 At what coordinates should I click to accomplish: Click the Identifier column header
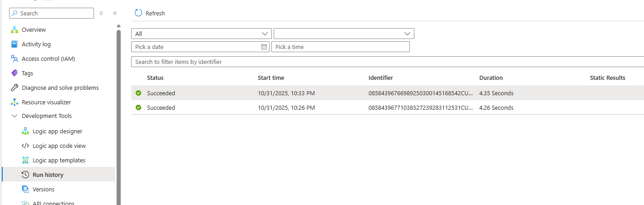pyautogui.click(x=381, y=78)
